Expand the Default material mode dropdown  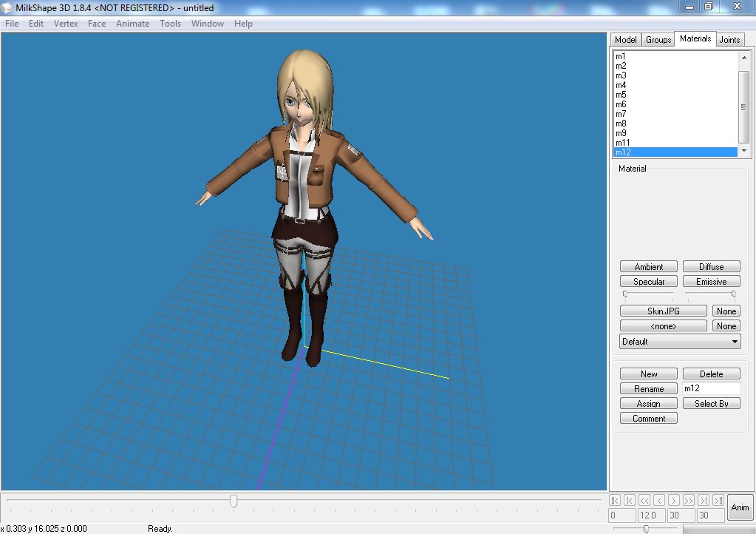(x=680, y=342)
